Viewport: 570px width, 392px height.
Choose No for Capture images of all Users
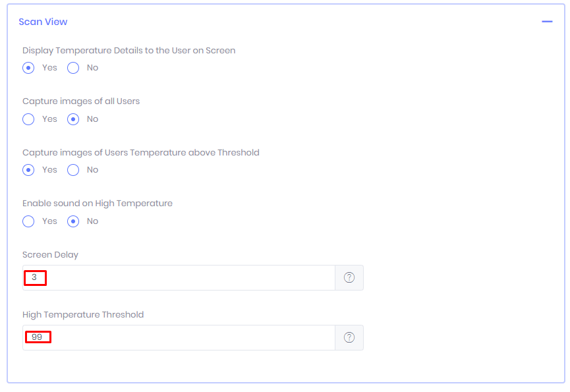tap(73, 119)
